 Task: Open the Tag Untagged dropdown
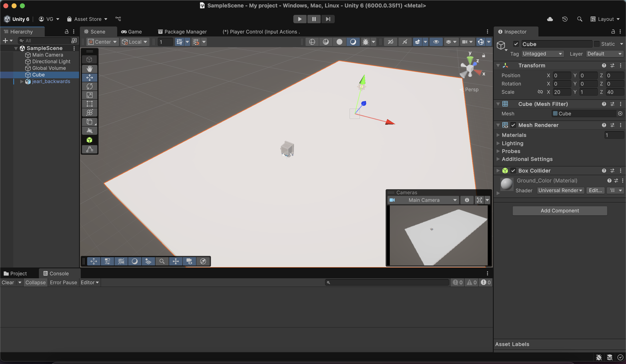(x=543, y=54)
